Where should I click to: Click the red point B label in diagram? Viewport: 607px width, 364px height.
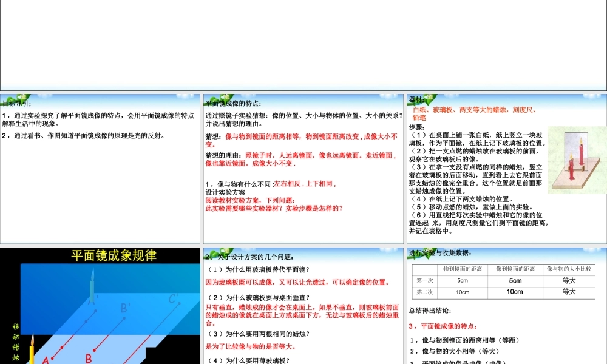click(x=89, y=358)
